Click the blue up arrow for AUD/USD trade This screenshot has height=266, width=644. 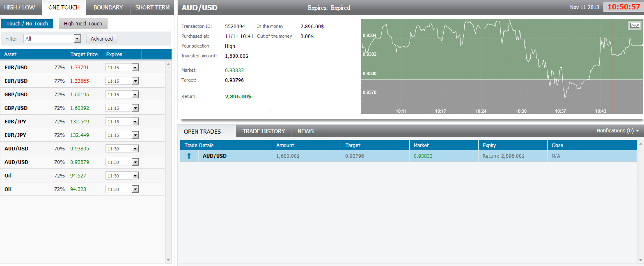pyautogui.click(x=189, y=156)
